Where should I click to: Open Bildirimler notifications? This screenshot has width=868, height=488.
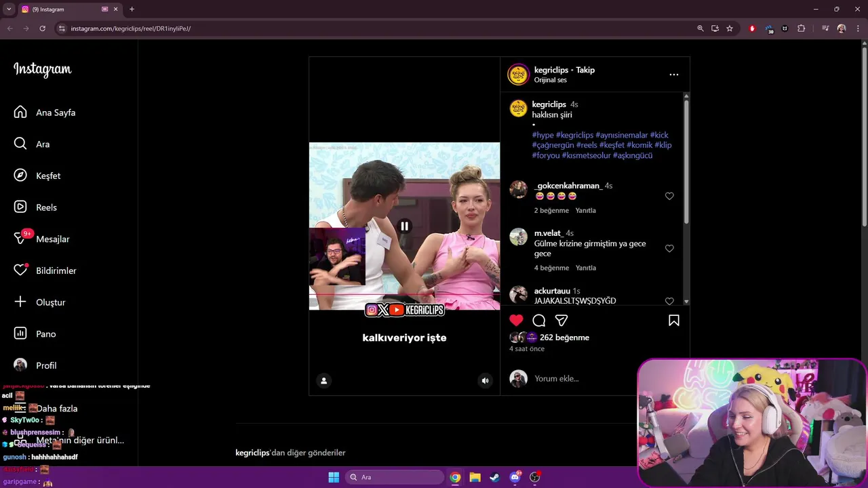[x=45, y=270]
